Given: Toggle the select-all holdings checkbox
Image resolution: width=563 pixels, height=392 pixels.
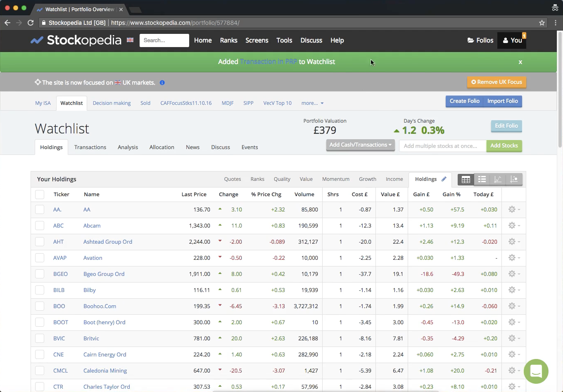Looking at the screenshot, I should tap(40, 195).
